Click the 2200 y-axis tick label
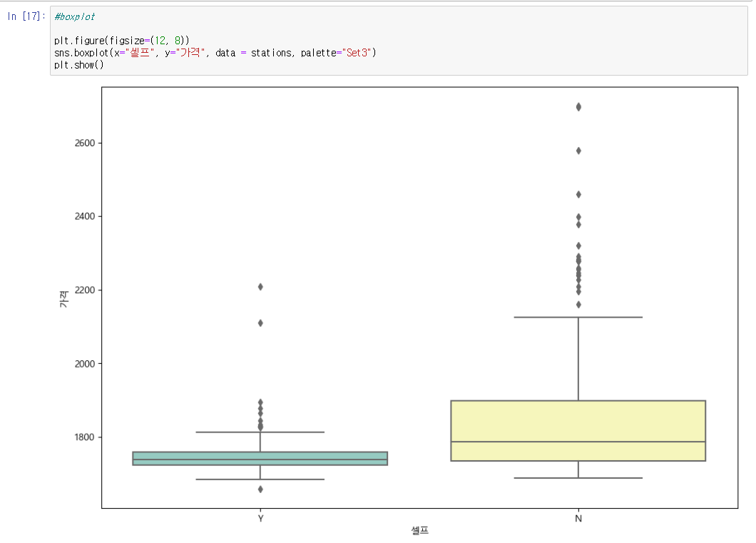 85,290
